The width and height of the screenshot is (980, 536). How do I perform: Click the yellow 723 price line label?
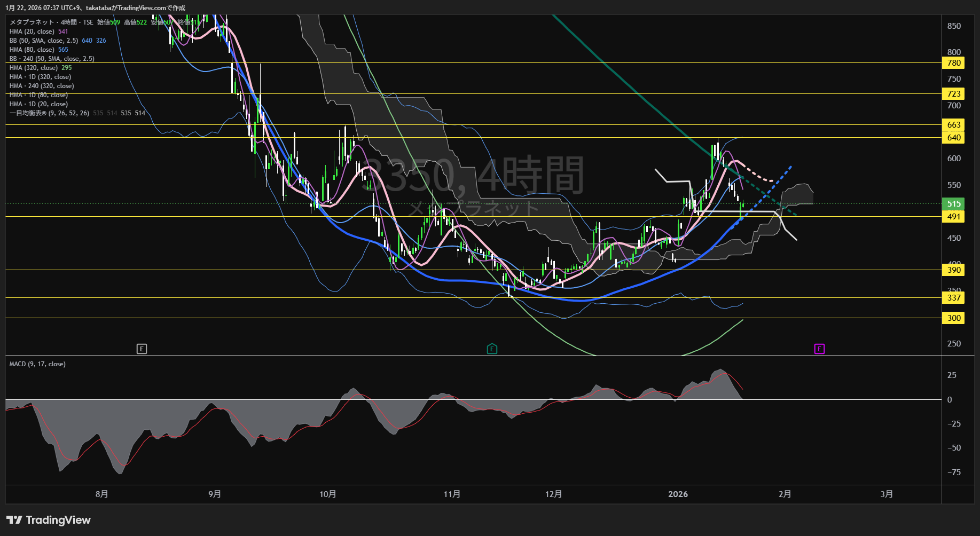tap(953, 94)
